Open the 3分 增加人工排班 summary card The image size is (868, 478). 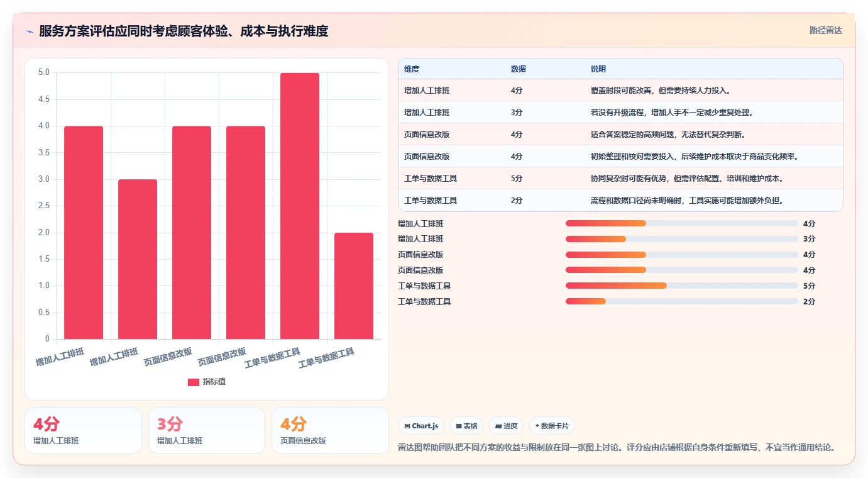coord(207,430)
